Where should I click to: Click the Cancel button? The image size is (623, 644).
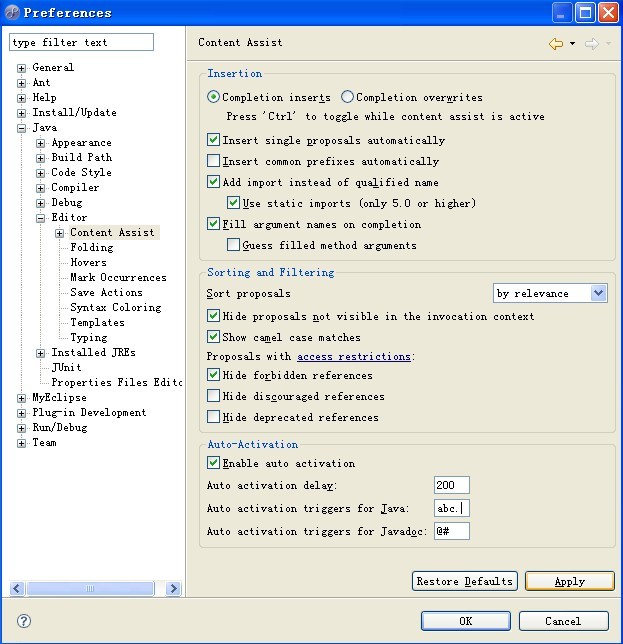tap(563, 621)
